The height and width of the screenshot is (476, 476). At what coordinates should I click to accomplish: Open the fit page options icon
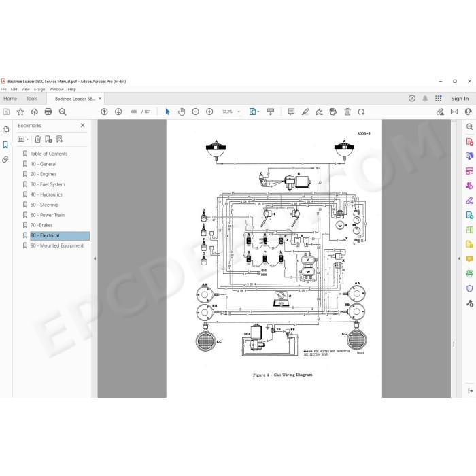254,112
